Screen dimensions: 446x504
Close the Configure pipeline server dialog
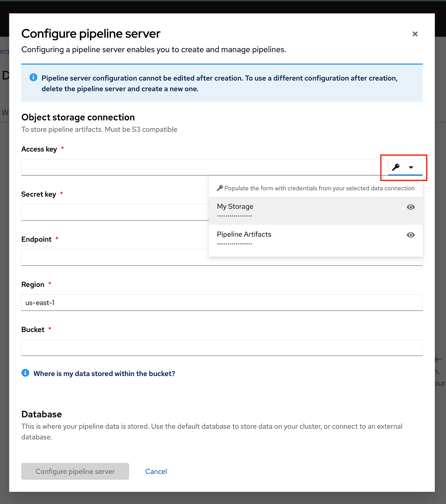415,34
